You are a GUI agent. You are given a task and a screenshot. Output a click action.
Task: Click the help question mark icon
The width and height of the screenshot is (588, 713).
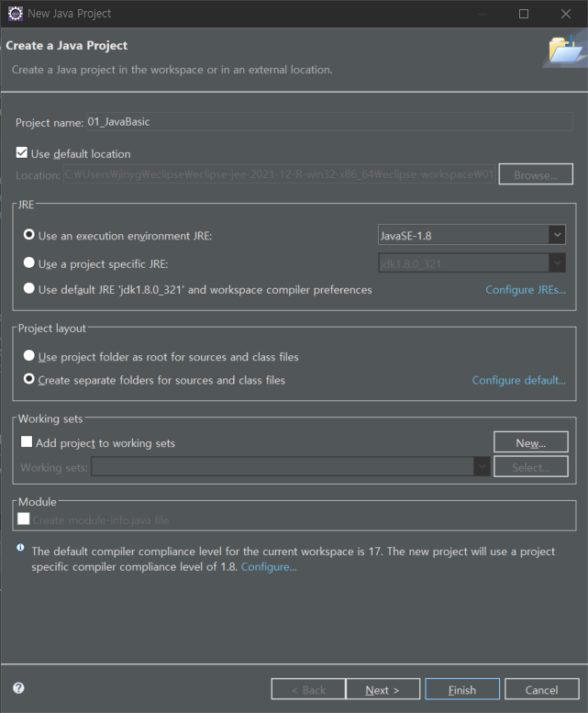pos(18,687)
